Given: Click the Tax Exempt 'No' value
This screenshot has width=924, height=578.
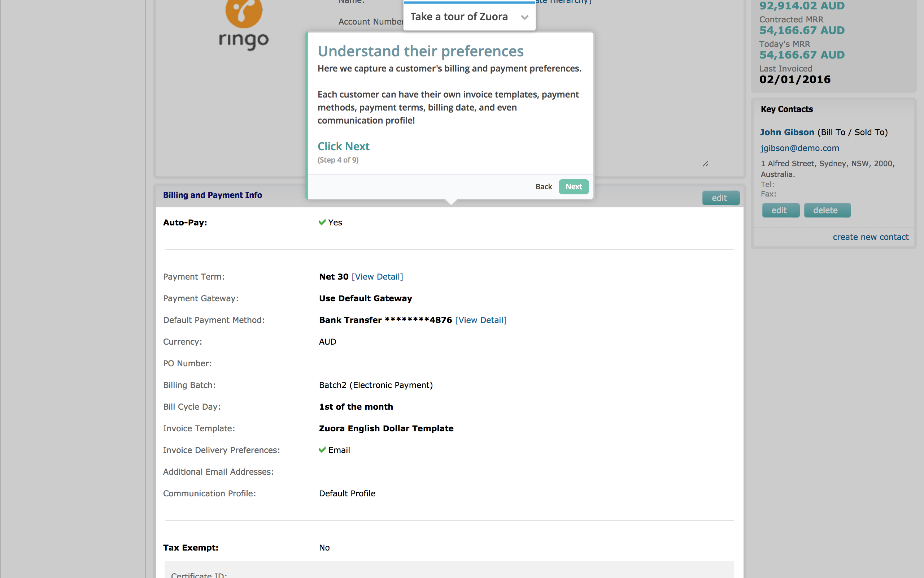Looking at the screenshot, I should pyautogui.click(x=324, y=548).
